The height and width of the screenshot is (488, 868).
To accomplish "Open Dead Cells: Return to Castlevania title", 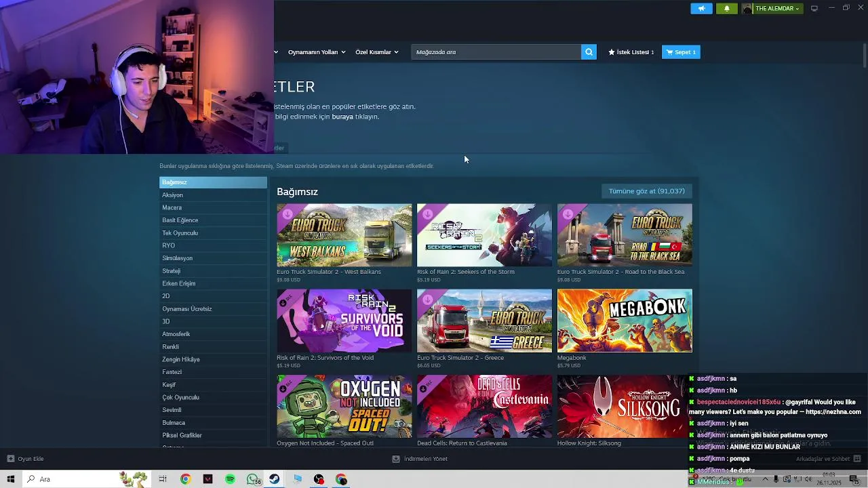I will 462,443.
